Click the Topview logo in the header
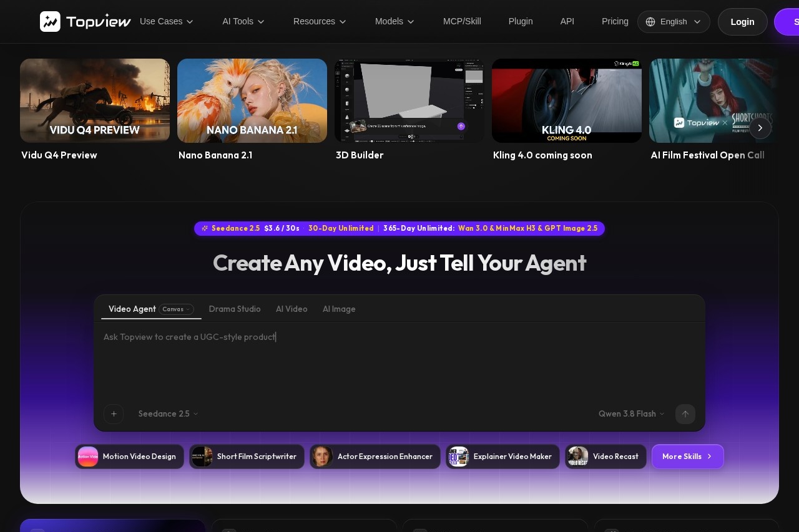This screenshot has height=532, width=799. 86,21
